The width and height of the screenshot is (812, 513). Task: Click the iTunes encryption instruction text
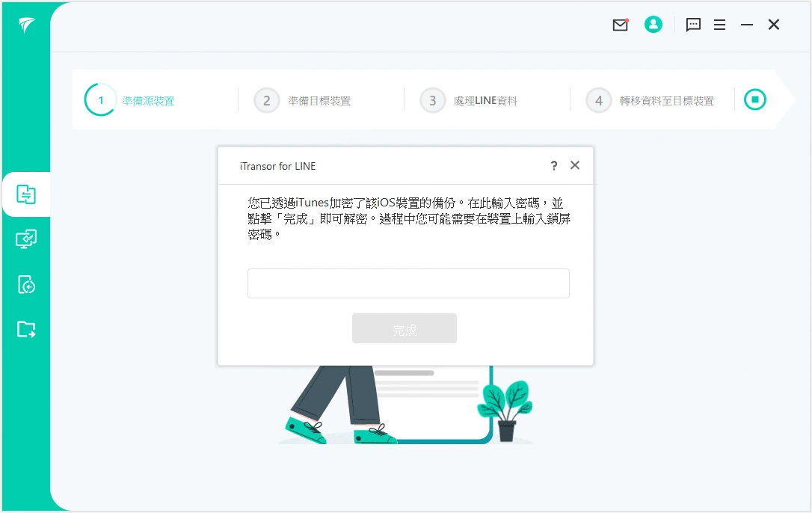point(409,218)
